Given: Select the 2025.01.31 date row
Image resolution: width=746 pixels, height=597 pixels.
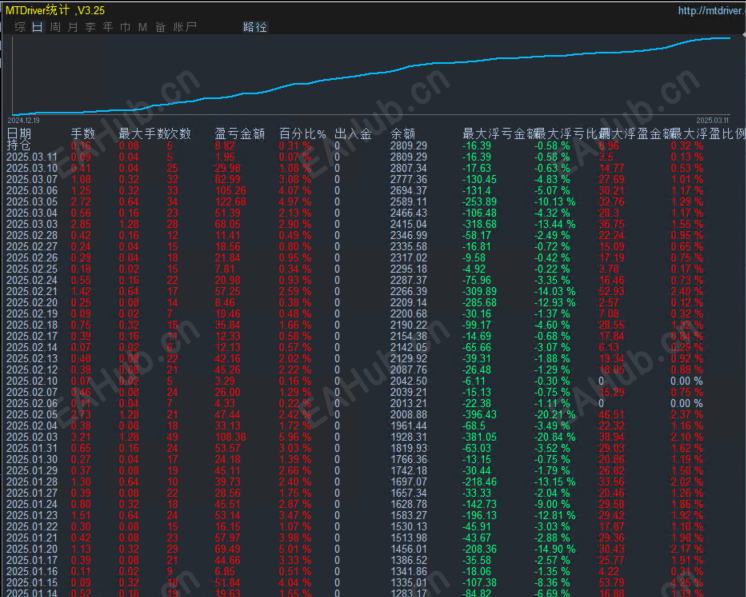Looking at the screenshot, I should [32, 448].
